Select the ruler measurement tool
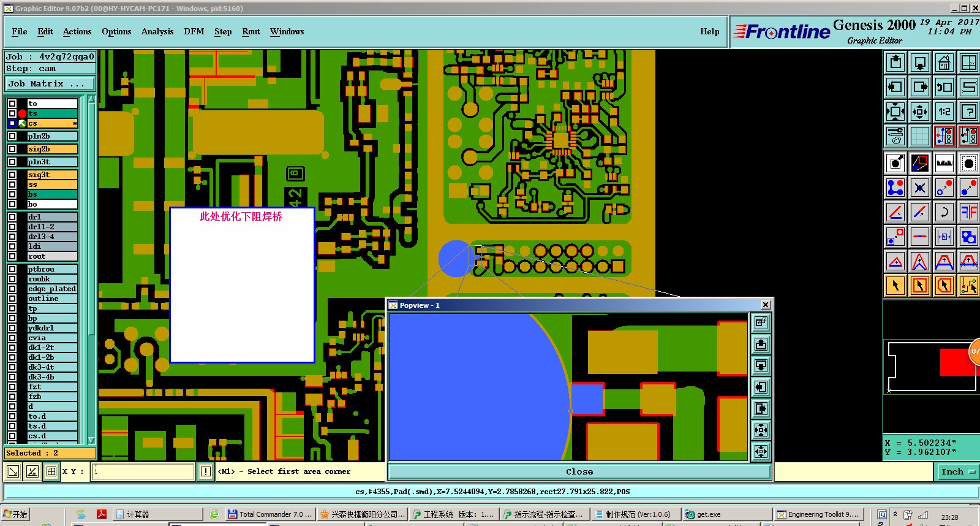 (944, 163)
